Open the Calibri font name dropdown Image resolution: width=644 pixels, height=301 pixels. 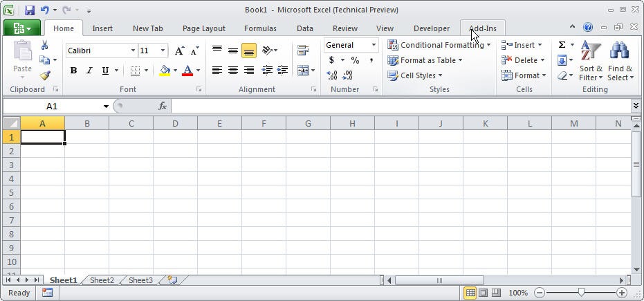[133, 51]
